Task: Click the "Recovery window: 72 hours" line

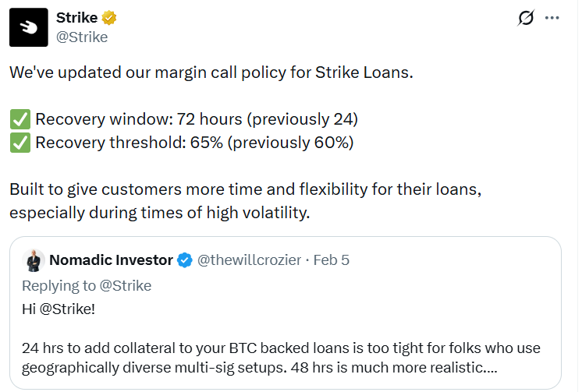Action: coord(196,120)
